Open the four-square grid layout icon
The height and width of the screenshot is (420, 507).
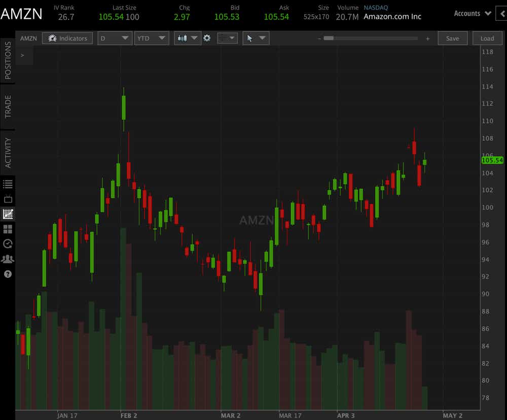8,229
